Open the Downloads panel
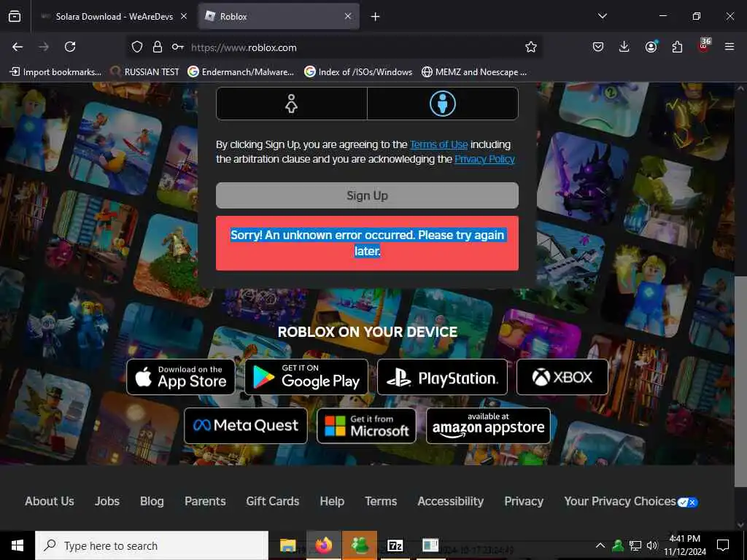This screenshot has height=560, width=747. point(624,47)
